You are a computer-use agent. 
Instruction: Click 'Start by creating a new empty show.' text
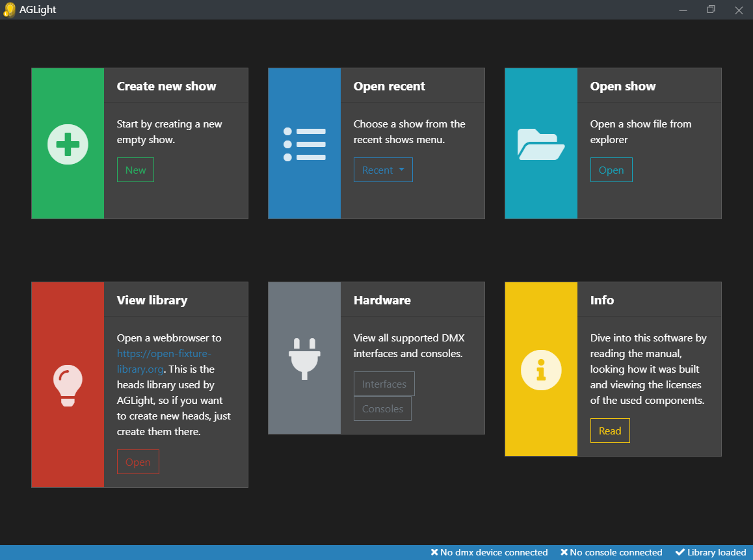(169, 131)
